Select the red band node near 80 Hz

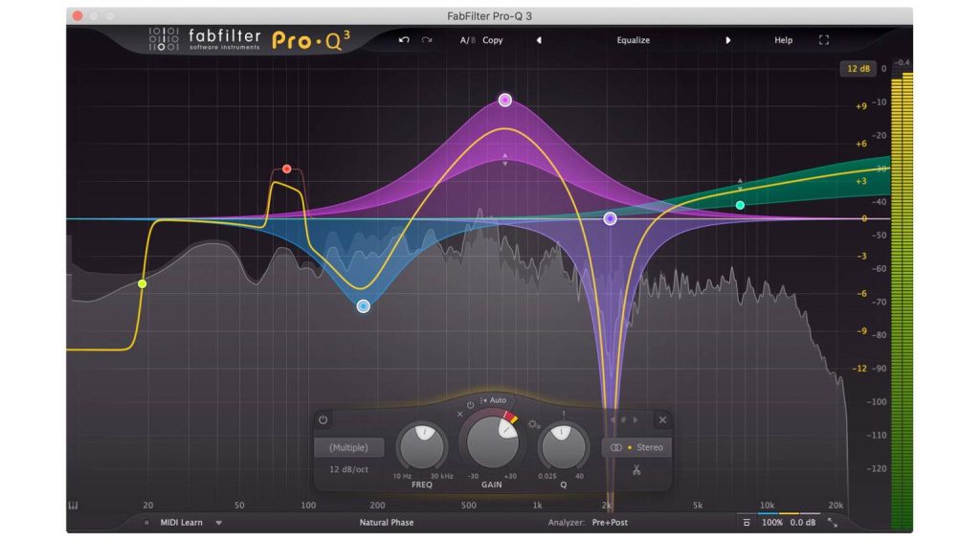point(286,169)
